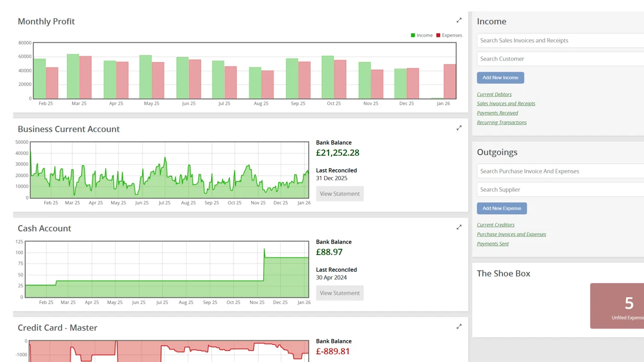View Statement for the Cash Account
644x362 pixels.
[x=339, y=293]
